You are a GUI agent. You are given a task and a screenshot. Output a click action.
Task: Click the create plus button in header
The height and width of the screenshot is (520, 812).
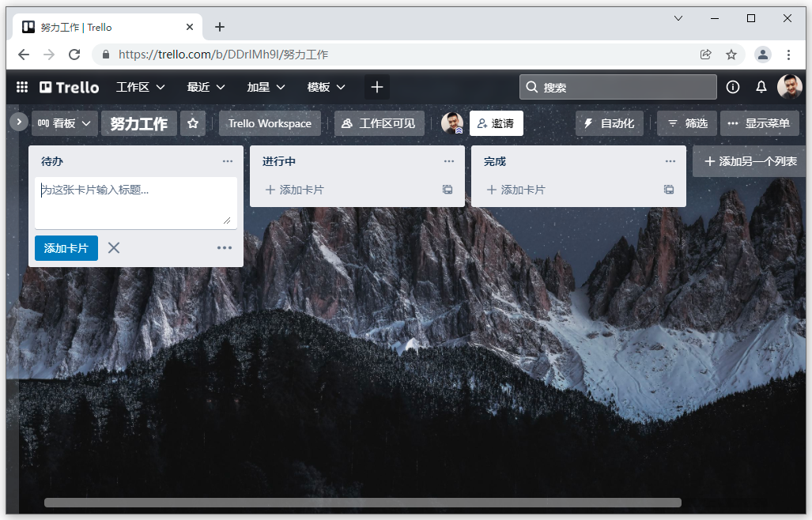pyautogui.click(x=377, y=87)
